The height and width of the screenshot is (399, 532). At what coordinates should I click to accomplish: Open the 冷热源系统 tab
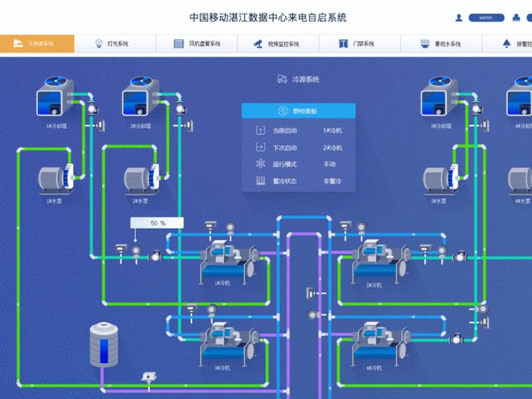pos(37,43)
